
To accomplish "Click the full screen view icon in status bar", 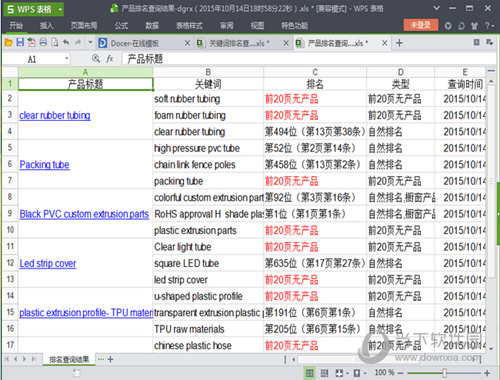I will (x=339, y=373).
